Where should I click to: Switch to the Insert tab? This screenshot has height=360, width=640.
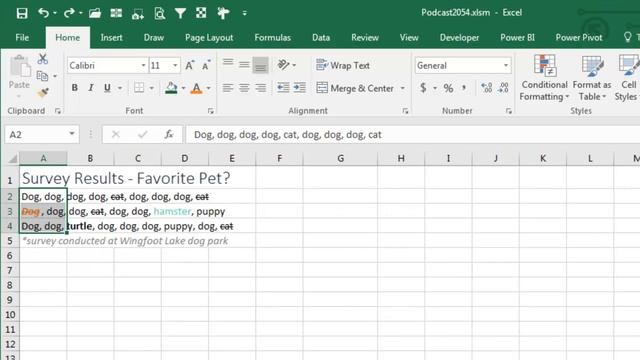[x=111, y=38]
